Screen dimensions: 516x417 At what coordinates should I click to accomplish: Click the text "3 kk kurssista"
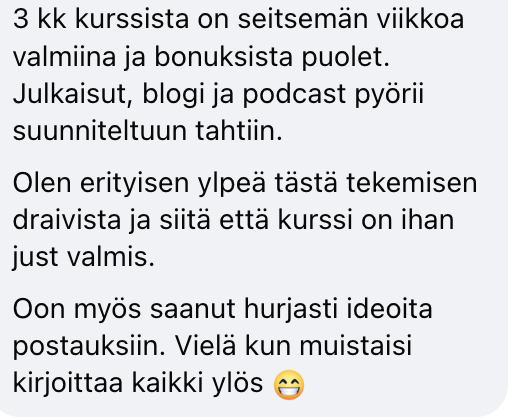point(101,19)
